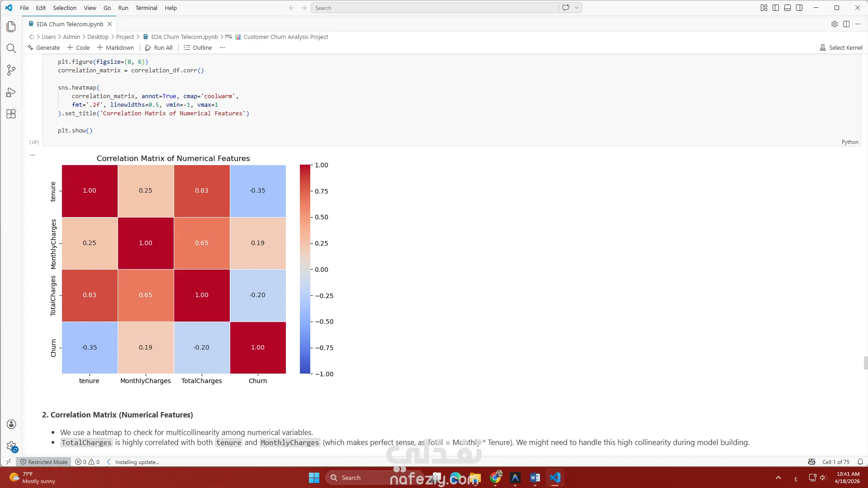
Task: Go forward using the navigation arrow
Action: [x=304, y=8]
